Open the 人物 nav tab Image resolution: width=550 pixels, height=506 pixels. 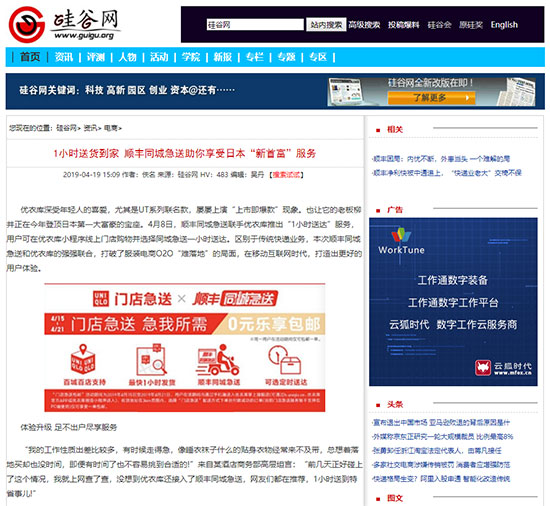point(127,57)
